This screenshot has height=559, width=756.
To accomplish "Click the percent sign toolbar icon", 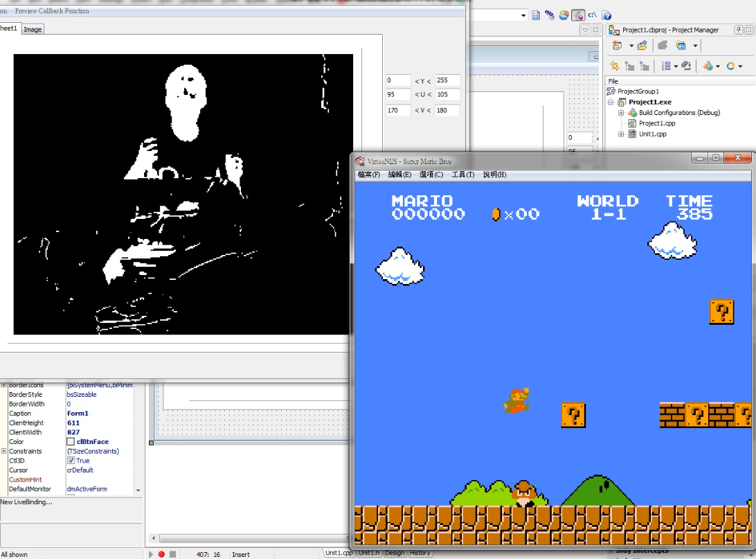I will pos(550,15).
